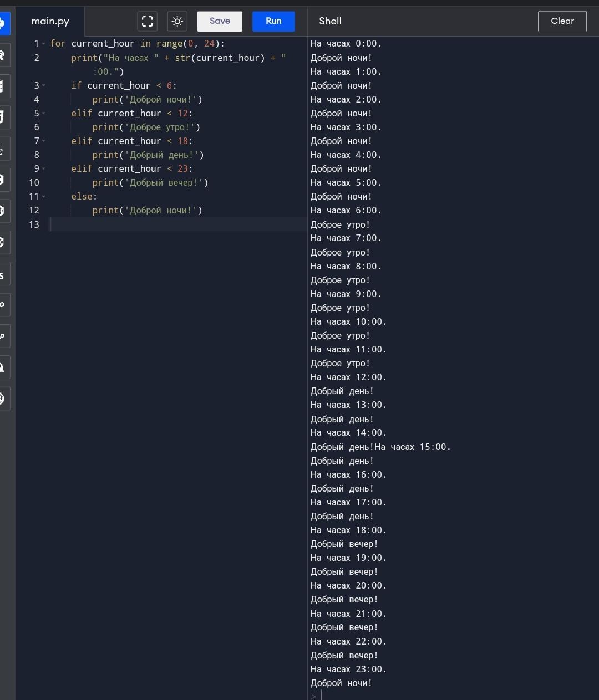
Task: Click the number 18 in line 7 condition
Action: [x=182, y=141]
